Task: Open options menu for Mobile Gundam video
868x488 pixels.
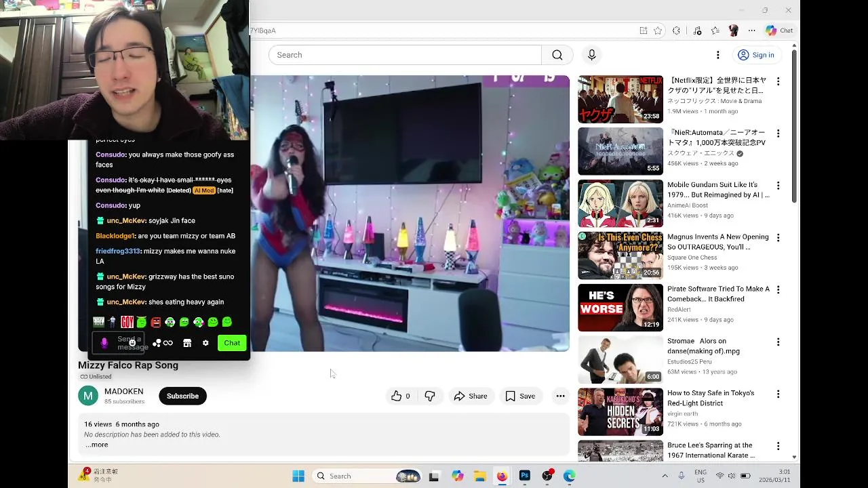Action: [x=778, y=186]
